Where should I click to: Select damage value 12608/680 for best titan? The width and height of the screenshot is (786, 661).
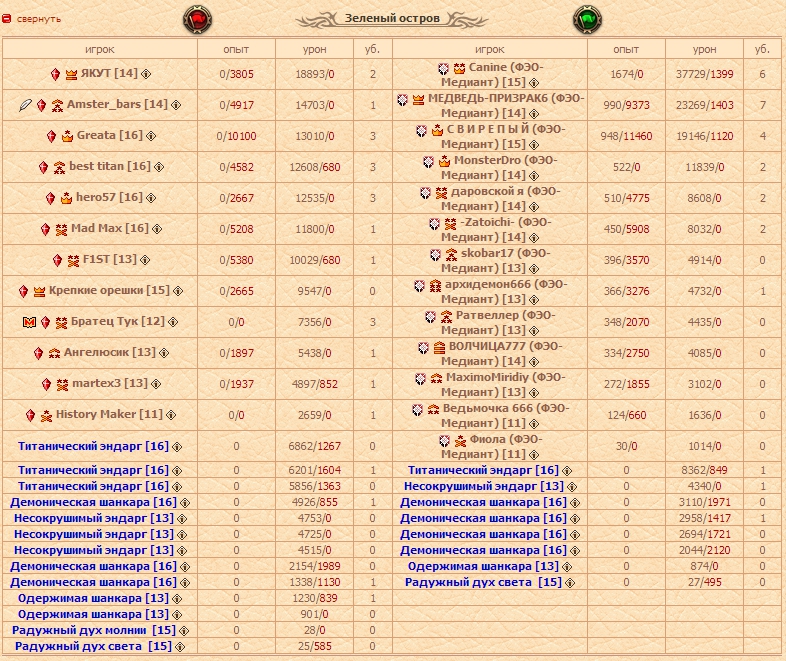[314, 167]
